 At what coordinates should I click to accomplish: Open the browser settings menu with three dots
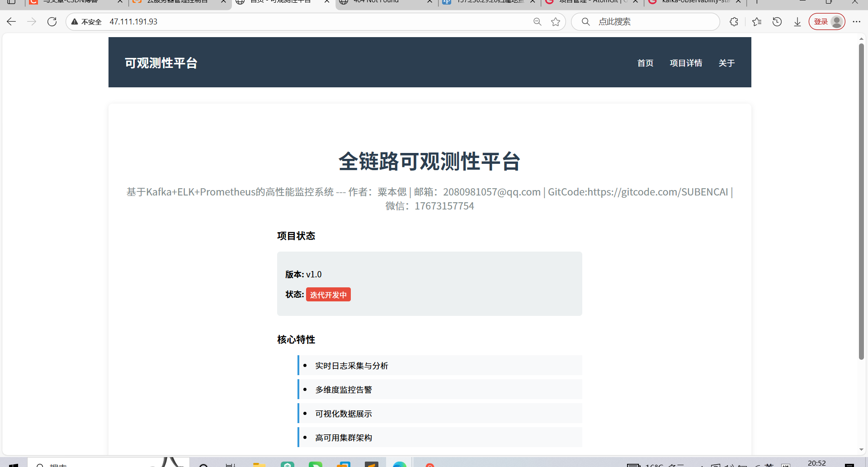click(857, 21)
